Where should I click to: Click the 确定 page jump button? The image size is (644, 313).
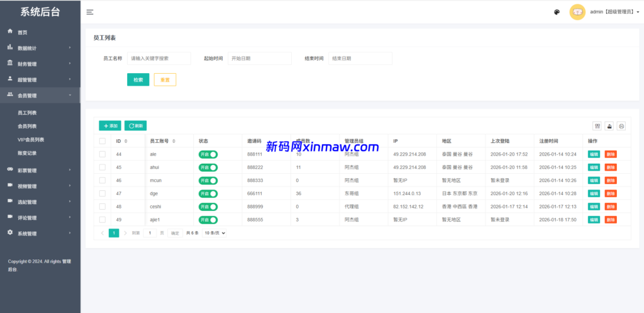click(175, 233)
